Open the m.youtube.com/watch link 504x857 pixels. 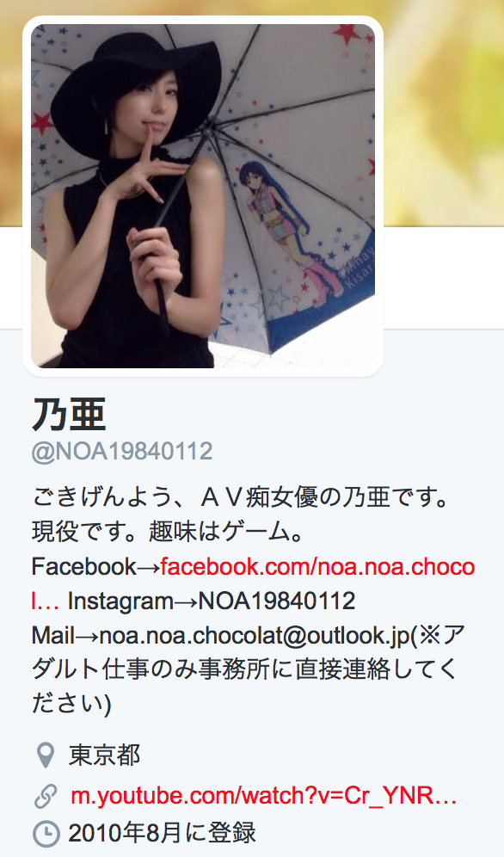[x=264, y=797]
